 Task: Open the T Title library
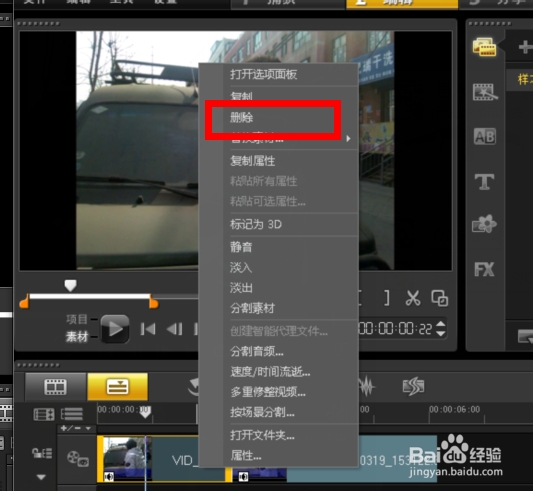coord(484,182)
